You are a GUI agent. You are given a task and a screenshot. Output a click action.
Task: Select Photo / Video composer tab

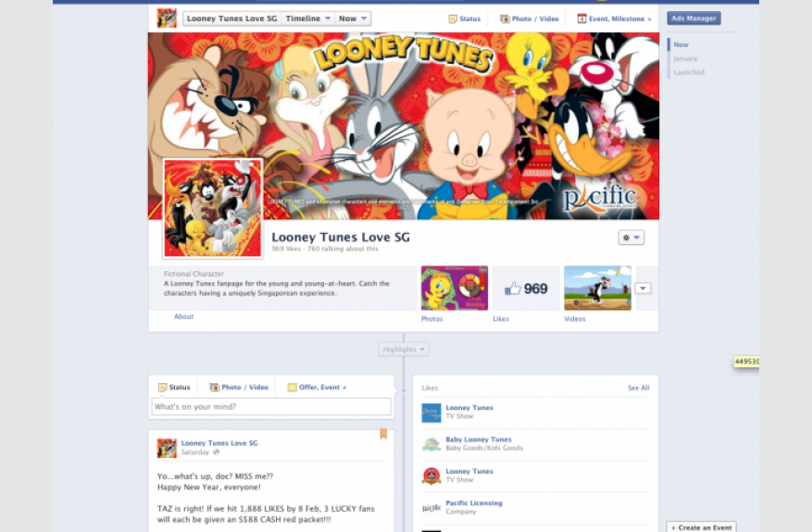pyautogui.click(x=239, y=387)
